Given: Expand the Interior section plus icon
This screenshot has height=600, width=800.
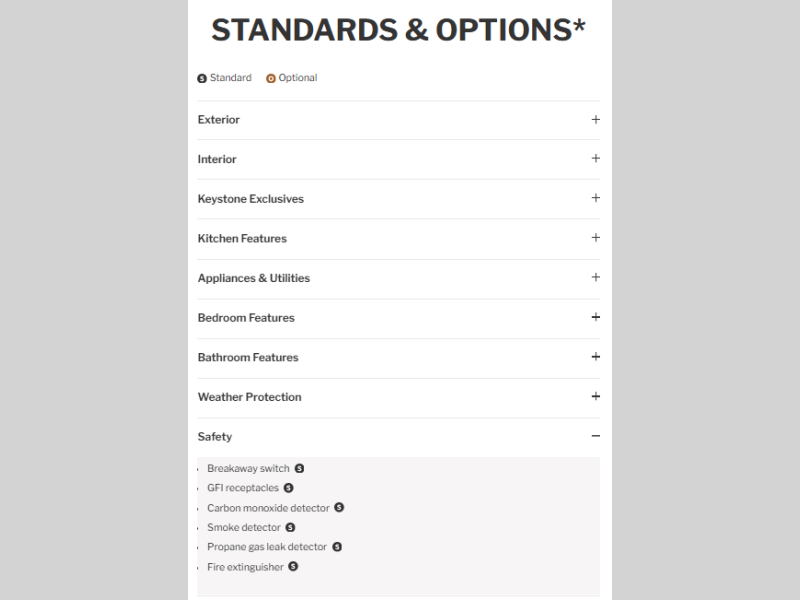Looking at the screenshot, I should coord(595,158).
